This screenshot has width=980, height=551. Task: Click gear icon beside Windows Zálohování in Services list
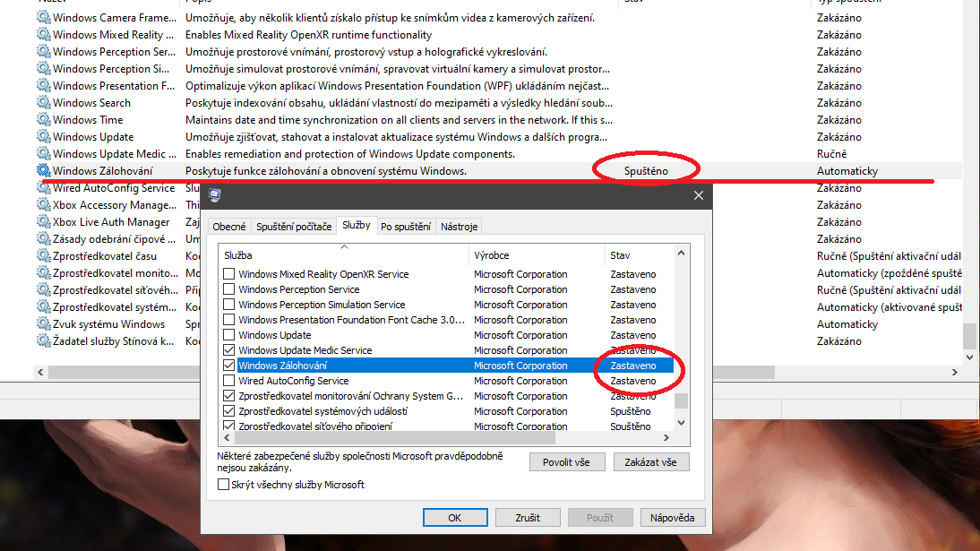(x=43, y=170)
